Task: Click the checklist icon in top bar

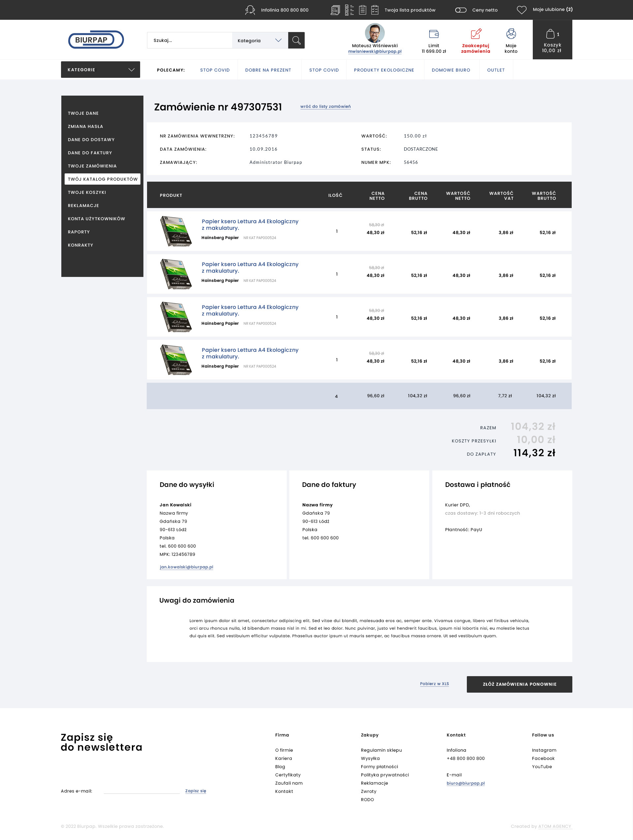Action: [349, 10]
